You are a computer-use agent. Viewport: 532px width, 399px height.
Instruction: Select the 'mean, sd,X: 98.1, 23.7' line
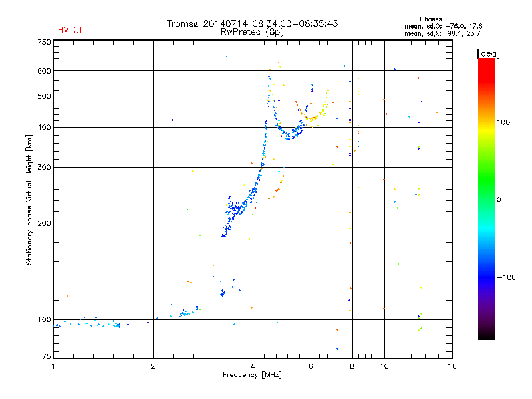[442, 33]
